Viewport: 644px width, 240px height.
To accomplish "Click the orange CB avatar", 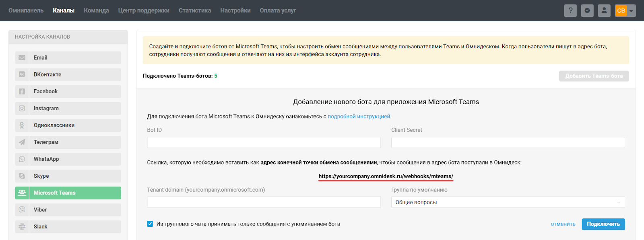I will (x=621, y=10).
